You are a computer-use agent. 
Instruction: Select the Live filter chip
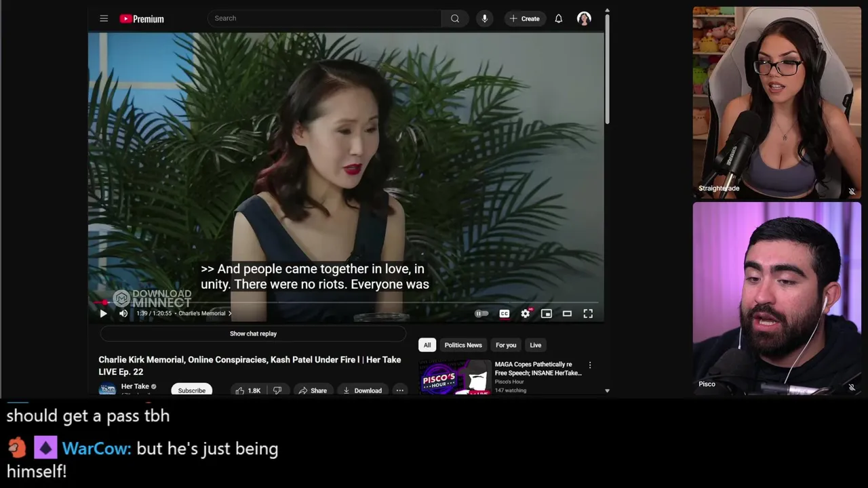536,345
